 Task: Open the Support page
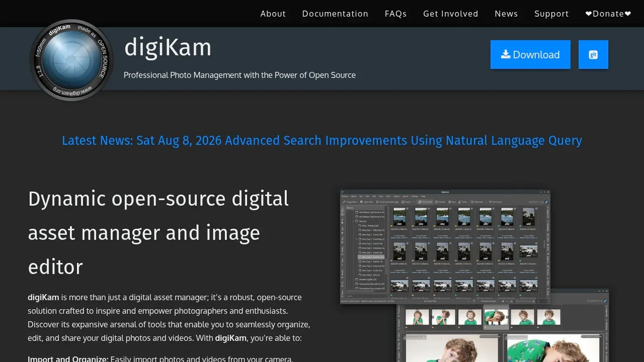551,14
